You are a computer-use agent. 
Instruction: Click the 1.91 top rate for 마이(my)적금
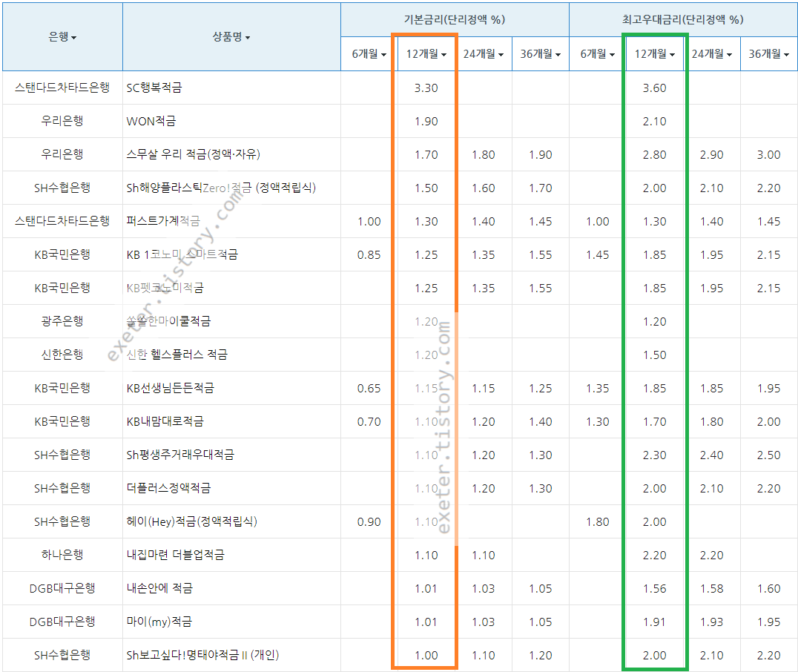click(x=654, y=622)
